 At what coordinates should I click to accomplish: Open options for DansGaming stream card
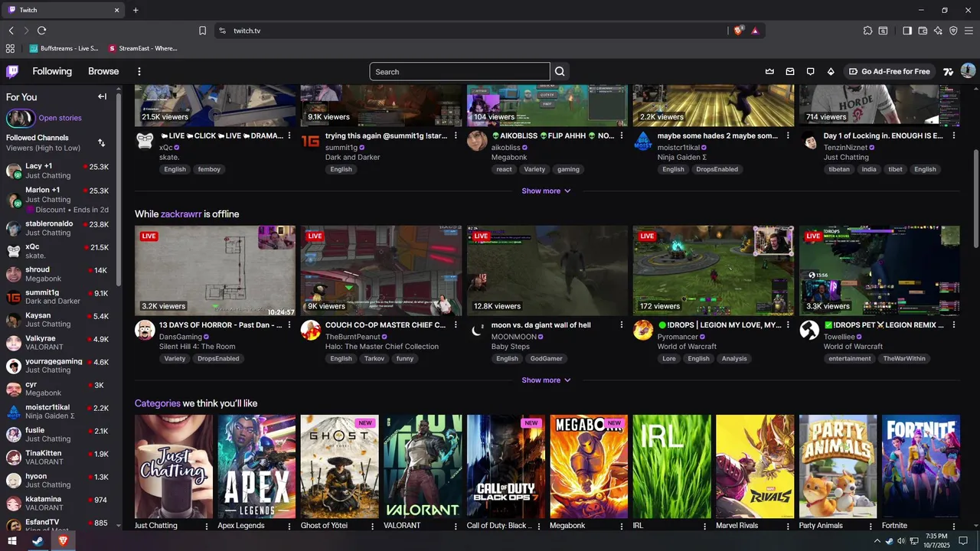click(289, 325)
